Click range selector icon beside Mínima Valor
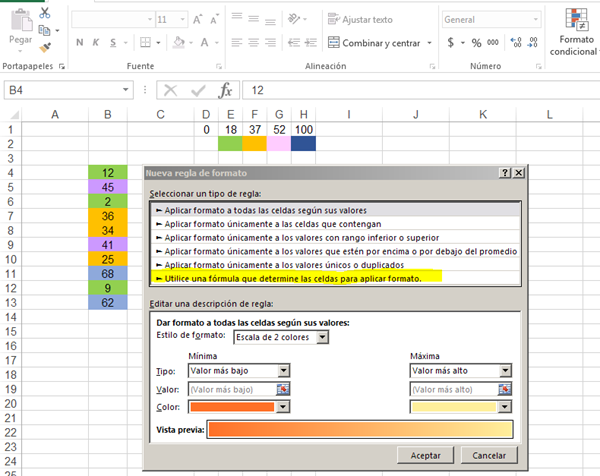 tap(283, 389)
